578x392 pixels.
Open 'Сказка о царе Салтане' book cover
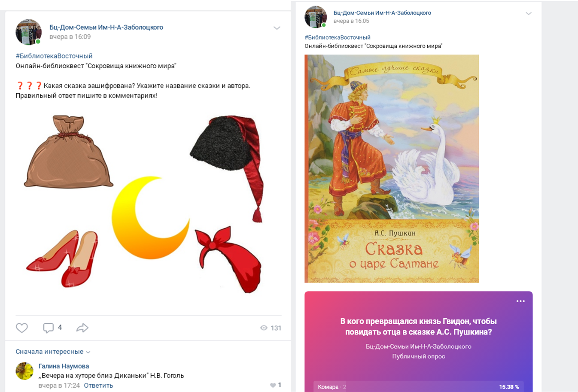coord(392,169)
